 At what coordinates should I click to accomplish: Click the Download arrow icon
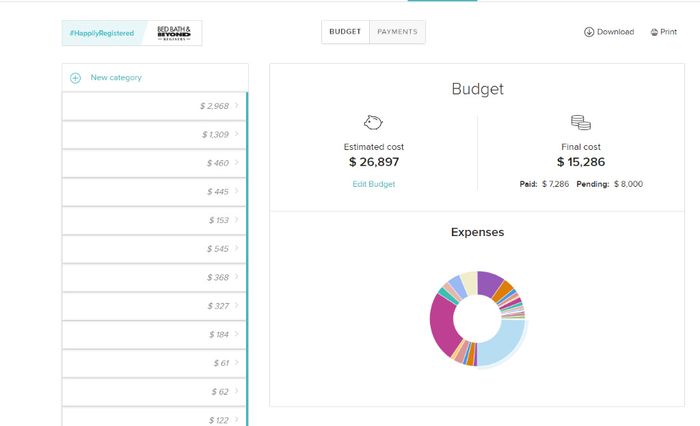click(x=589, y=32)
